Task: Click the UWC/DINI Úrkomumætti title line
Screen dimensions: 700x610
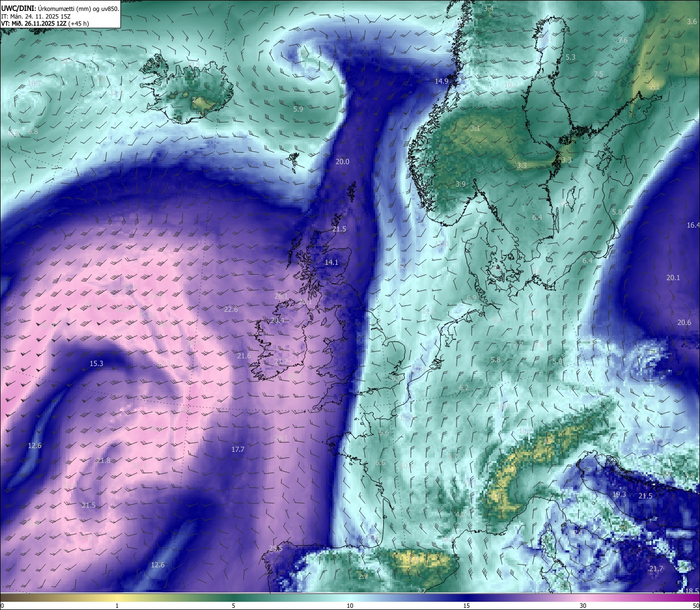Action: 60,8
